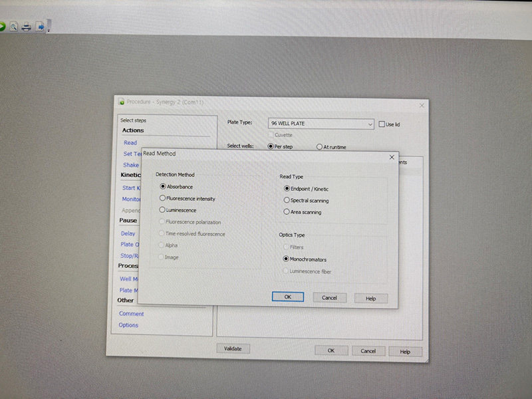
Task: Select the Absorbance radio button
Action: click(163, 187)
